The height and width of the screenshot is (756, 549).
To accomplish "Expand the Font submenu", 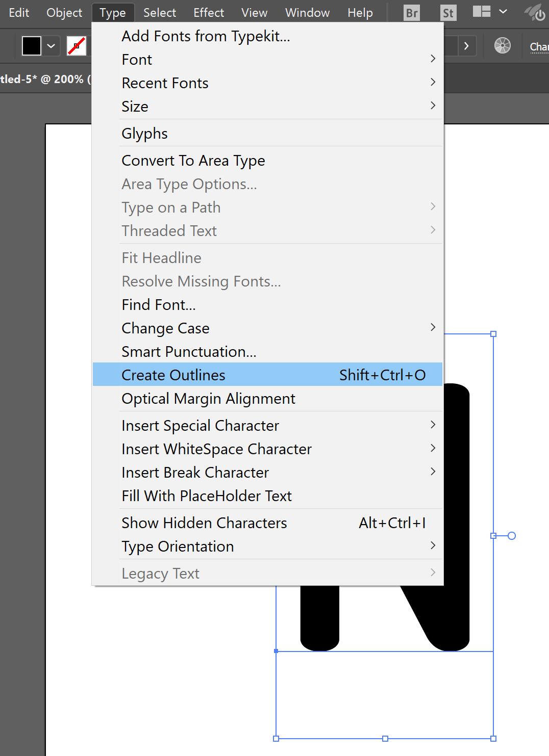I will pos(433,59).
